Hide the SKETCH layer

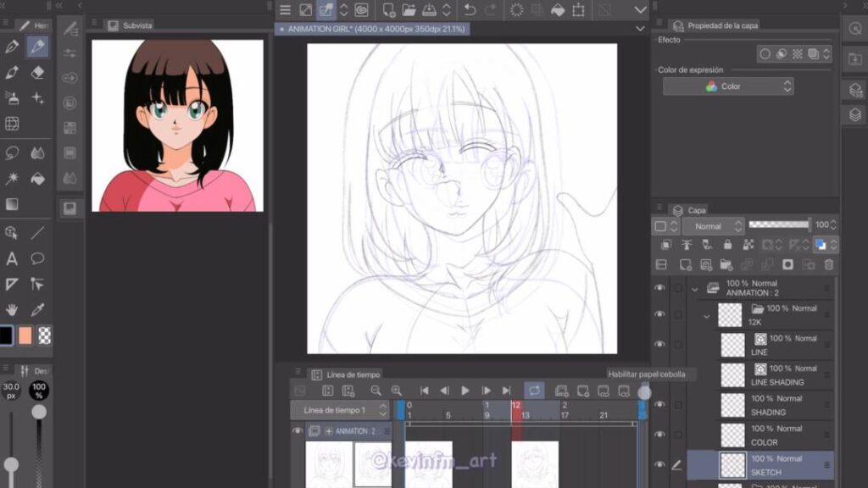(x=659, y=465)
